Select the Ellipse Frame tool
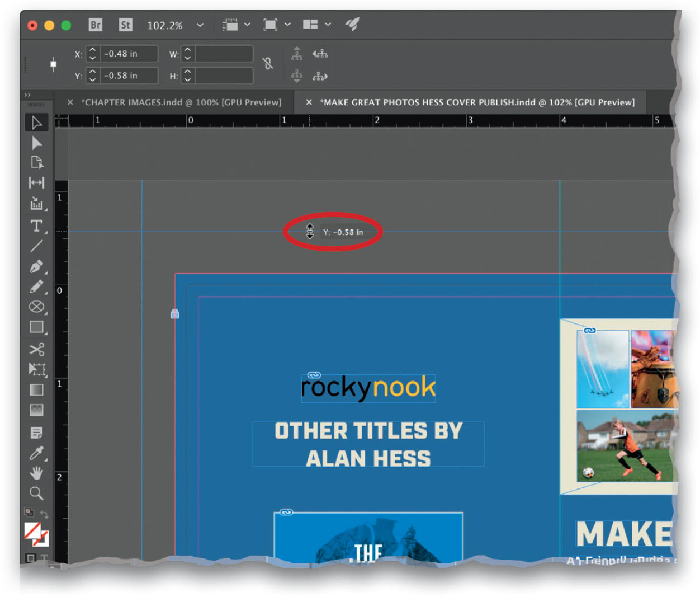Screen dimensions: 700x597 (x=36, y=307)
